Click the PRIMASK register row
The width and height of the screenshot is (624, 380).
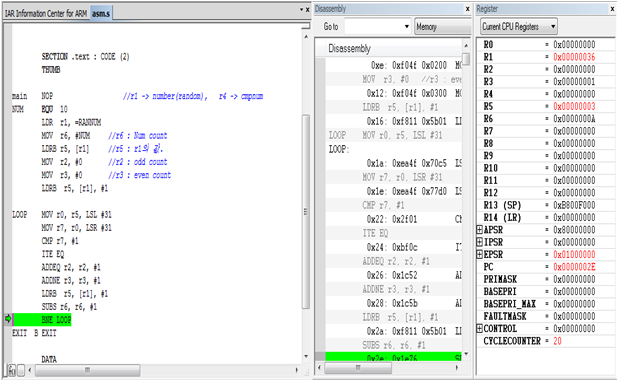[546, 279]
